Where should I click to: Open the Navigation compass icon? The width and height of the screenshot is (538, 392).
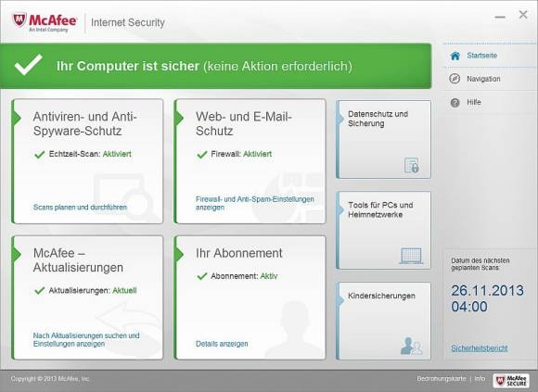[455, 79]
